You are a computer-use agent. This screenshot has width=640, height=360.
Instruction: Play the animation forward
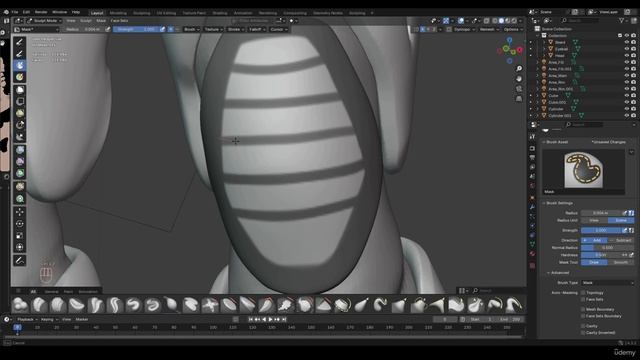point(271,320)
